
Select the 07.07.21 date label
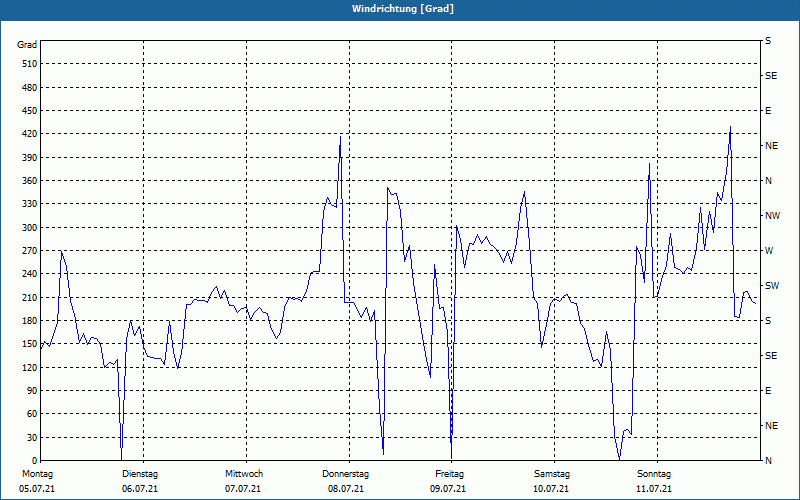(x=243, y=489)
